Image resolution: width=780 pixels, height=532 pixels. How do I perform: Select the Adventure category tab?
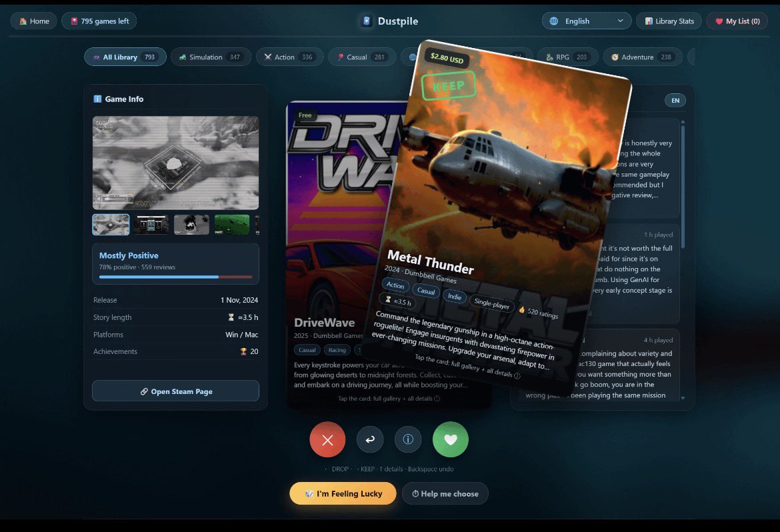[x=643, y=57]
